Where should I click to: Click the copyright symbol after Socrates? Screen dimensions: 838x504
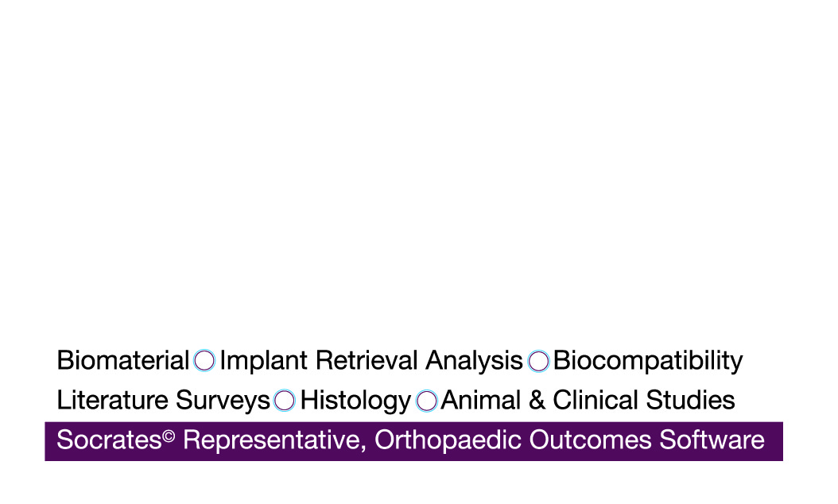pos(168,435)
